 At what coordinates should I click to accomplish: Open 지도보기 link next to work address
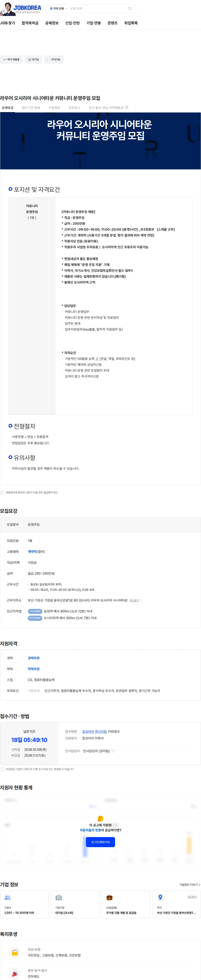click(x=134, y=601)
